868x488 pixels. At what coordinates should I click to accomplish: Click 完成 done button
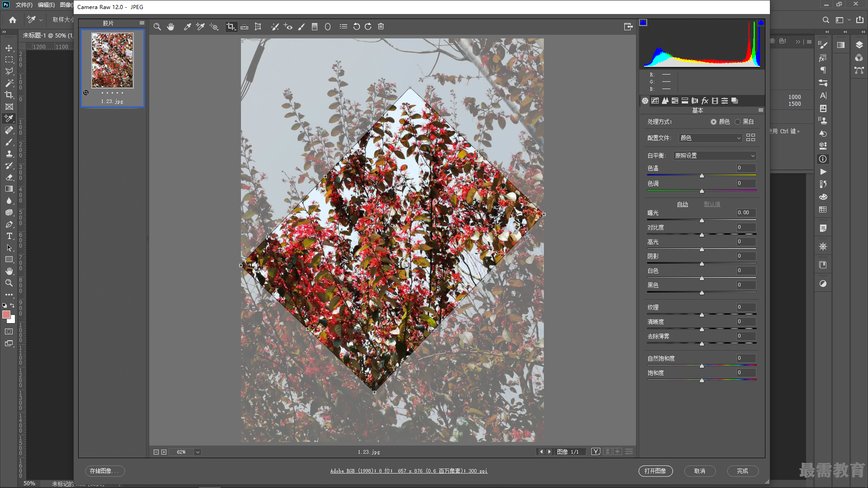pyautogui.click(x=743, y=471)
